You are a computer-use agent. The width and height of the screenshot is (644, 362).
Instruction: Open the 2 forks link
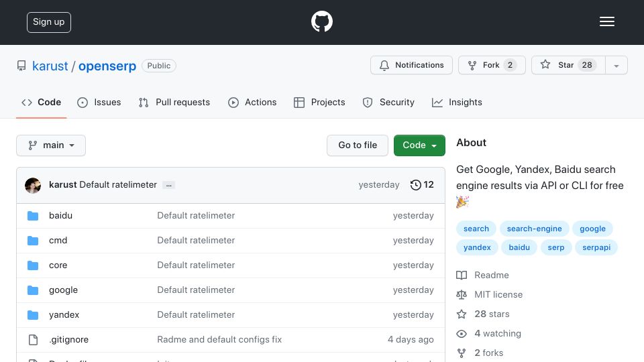click(x=488, y=353)
